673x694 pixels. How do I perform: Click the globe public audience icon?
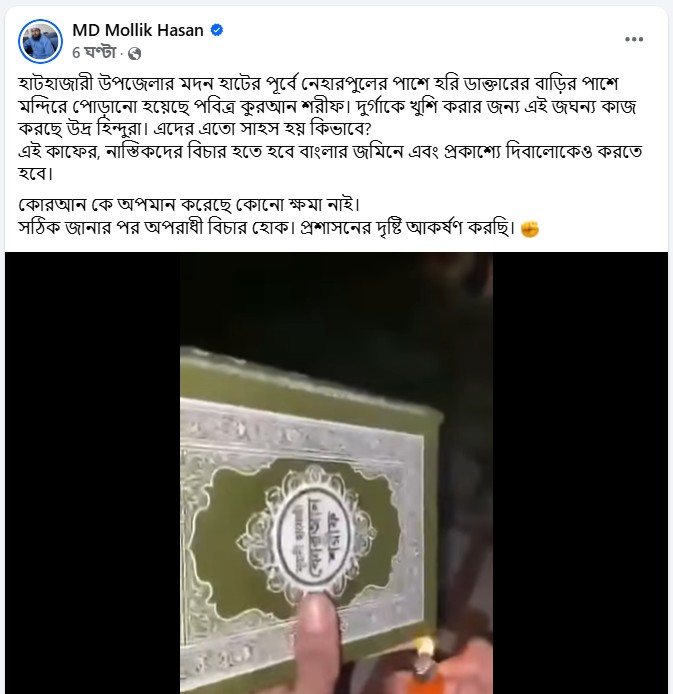[135, 54]
